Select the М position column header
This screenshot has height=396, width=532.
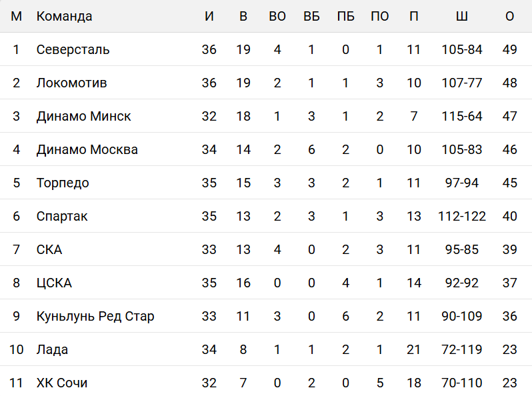17,16
